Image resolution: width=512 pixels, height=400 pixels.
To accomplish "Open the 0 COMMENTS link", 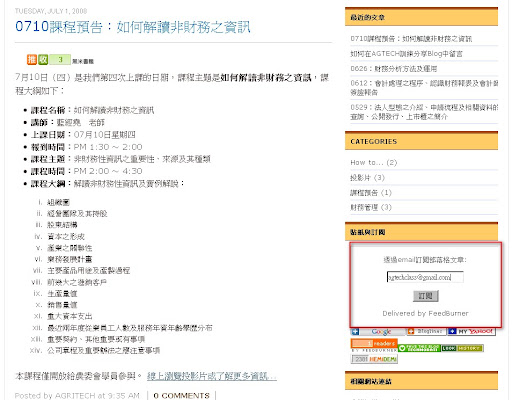I will coord(182,396).
